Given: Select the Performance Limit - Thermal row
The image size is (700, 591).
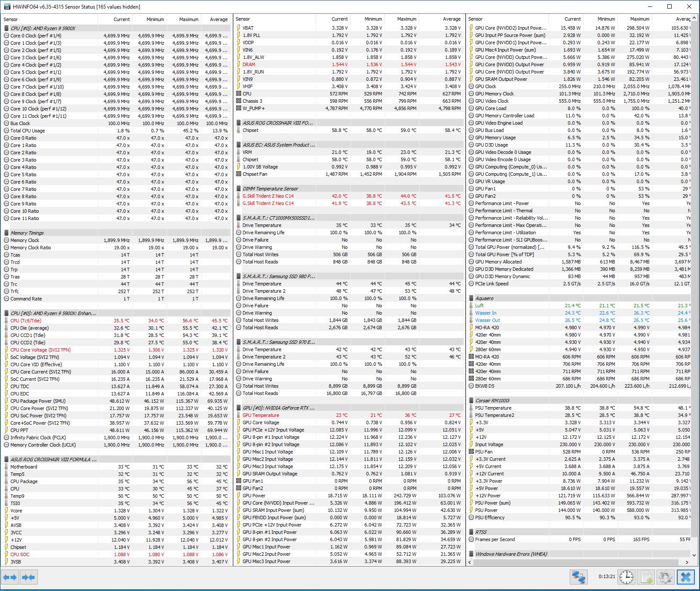Looking at the screenshot, I should coord(579,211).
